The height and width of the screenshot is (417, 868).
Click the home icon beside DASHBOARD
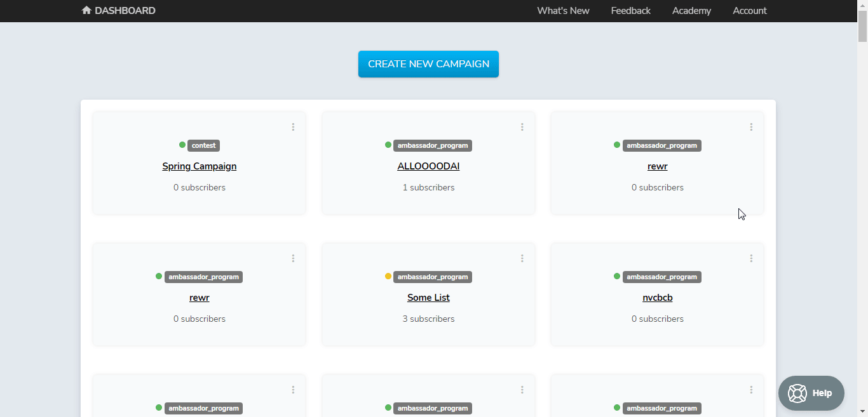[86, 10]
